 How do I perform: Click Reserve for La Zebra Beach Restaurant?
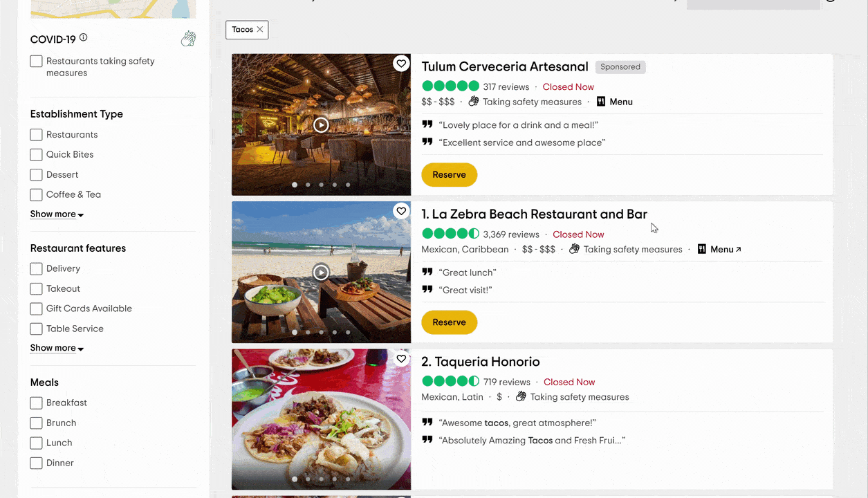[x=449, y=322]
